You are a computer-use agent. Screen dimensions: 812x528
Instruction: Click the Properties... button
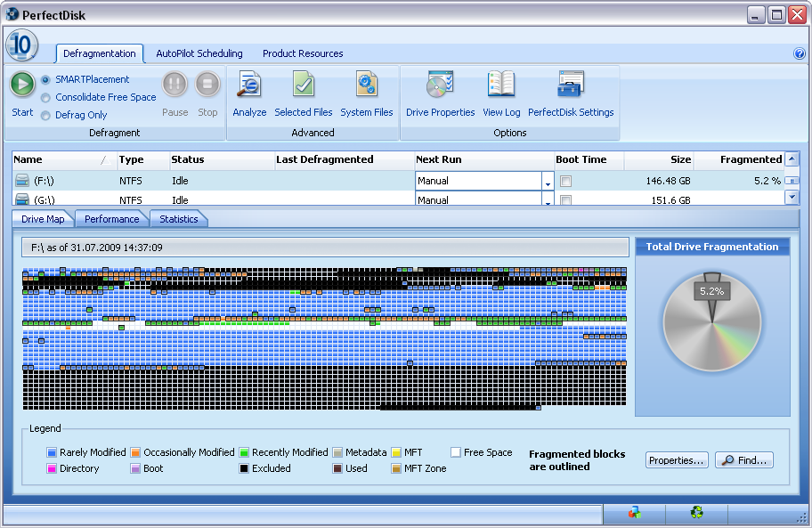tap(677, 460)
